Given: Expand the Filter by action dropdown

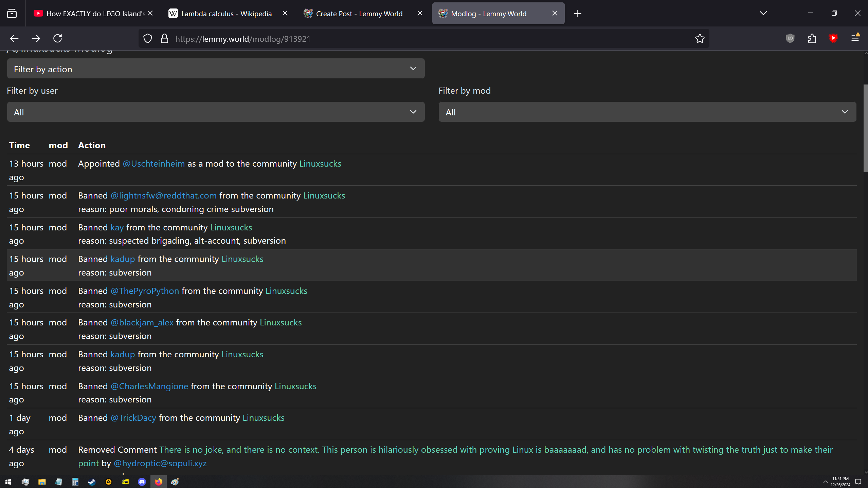Looking at the screenshot, I should point(216,69).
